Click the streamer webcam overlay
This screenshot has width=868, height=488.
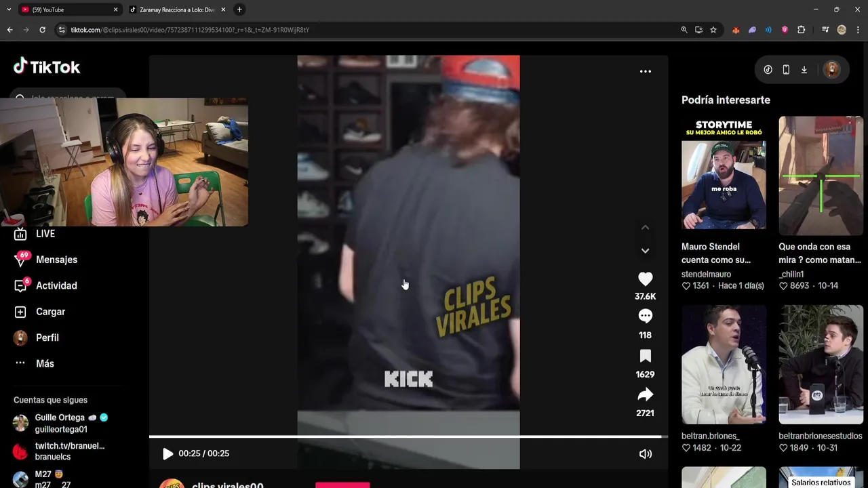(124, 162)
